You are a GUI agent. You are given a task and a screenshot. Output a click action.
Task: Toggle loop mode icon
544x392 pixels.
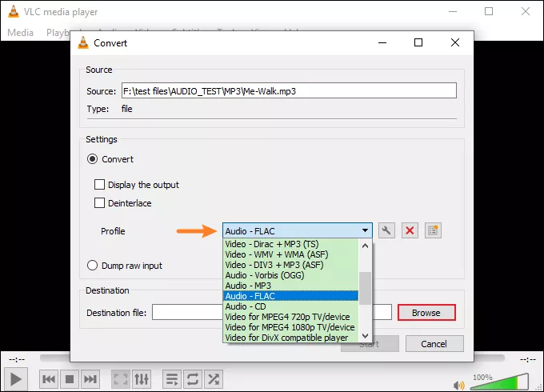pos(193,379)
